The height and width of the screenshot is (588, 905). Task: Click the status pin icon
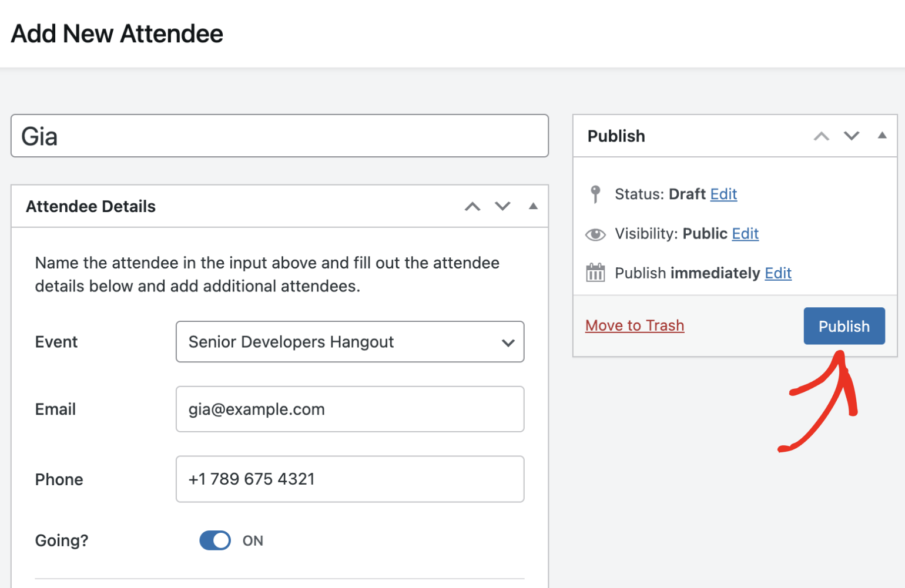point(595,194)
